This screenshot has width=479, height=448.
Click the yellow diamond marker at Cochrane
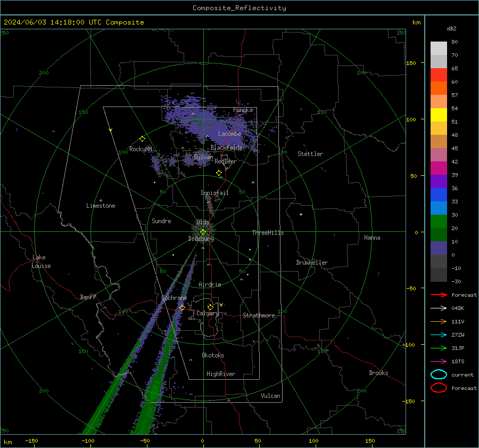pyautogui.click(x=182, y=307)
